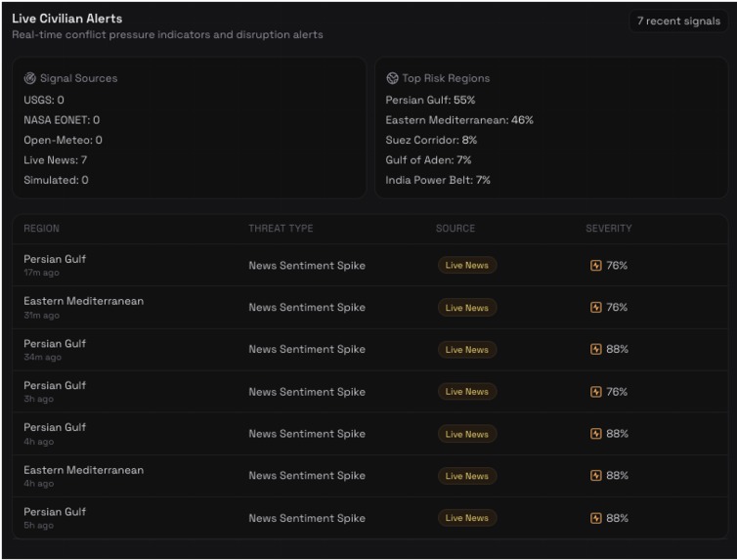Open the Persian Gulf 3h ago alert

click(369, 391)
